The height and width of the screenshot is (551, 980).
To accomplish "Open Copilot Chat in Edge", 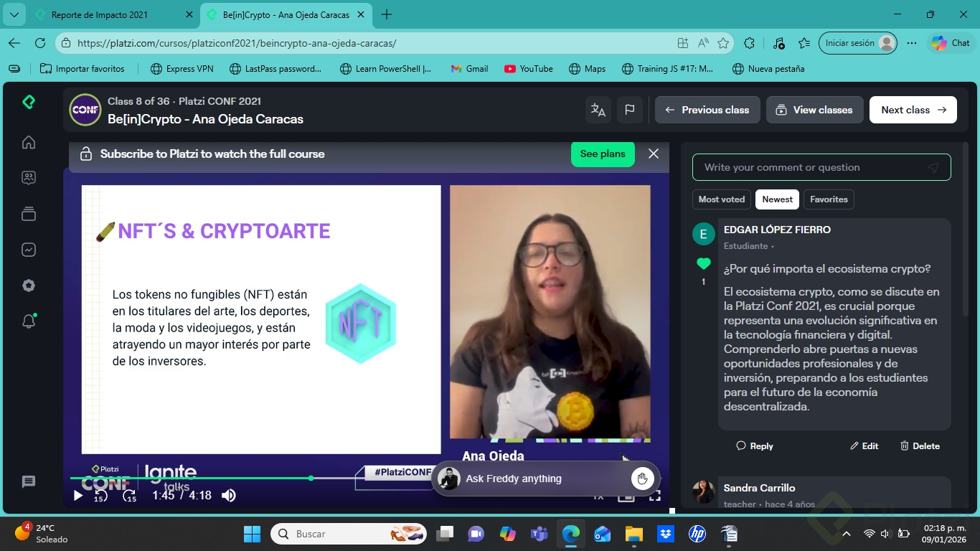I will click(x=951, y=43).
